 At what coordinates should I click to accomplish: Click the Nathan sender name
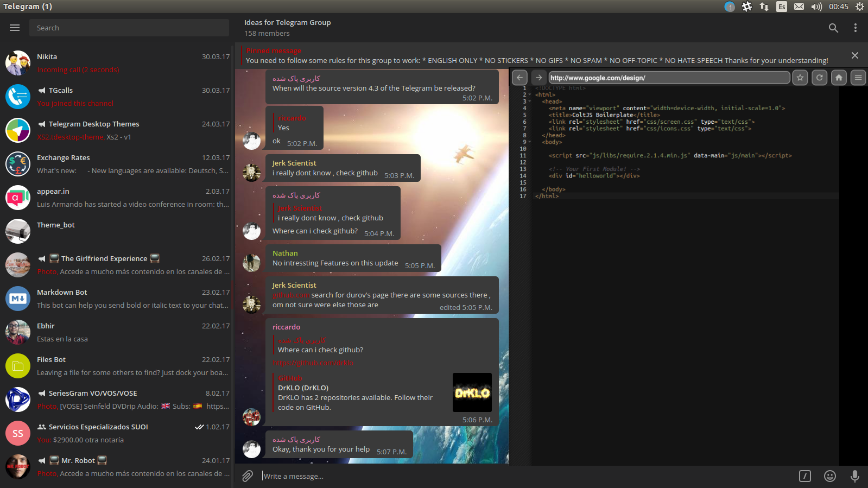pyautogui.click(x=285, y=253)
